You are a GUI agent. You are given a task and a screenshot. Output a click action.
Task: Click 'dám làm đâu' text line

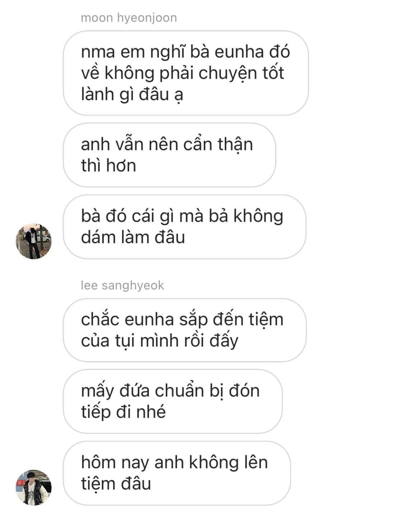pos(133,237)
